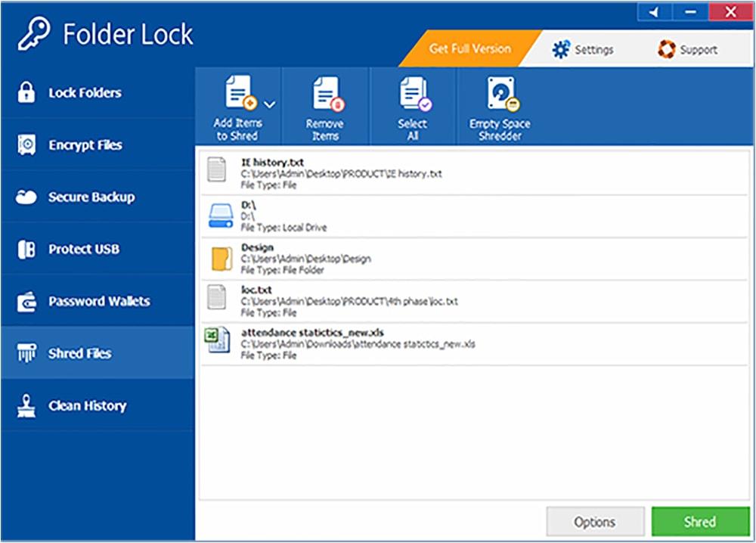
Task: Click the 'Select All' label
Action: tap(412, 130)
